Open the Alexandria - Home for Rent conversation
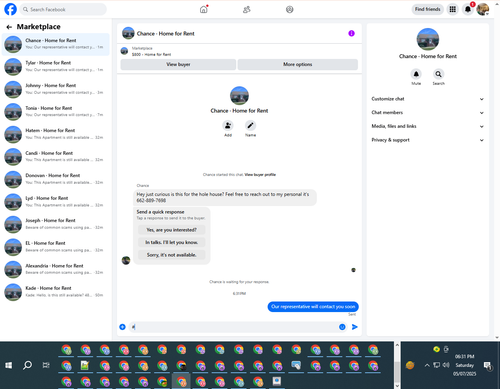 [56, 269]
